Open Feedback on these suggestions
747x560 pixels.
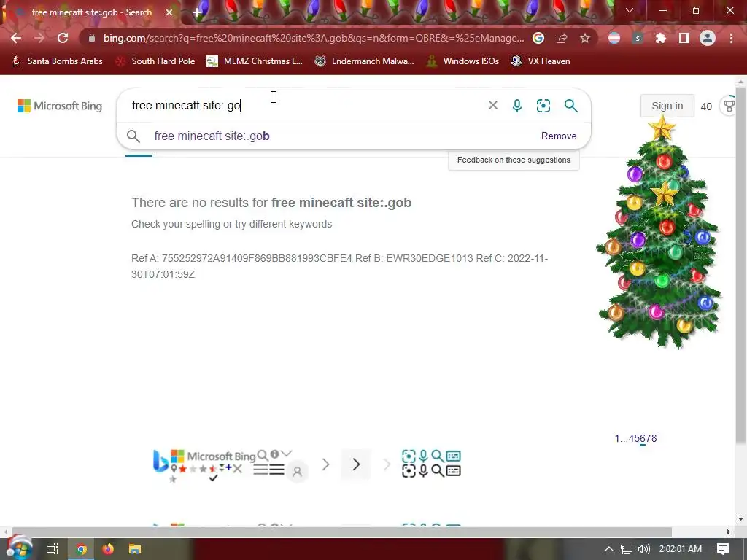pyautogui.click(x=514, y=160)
